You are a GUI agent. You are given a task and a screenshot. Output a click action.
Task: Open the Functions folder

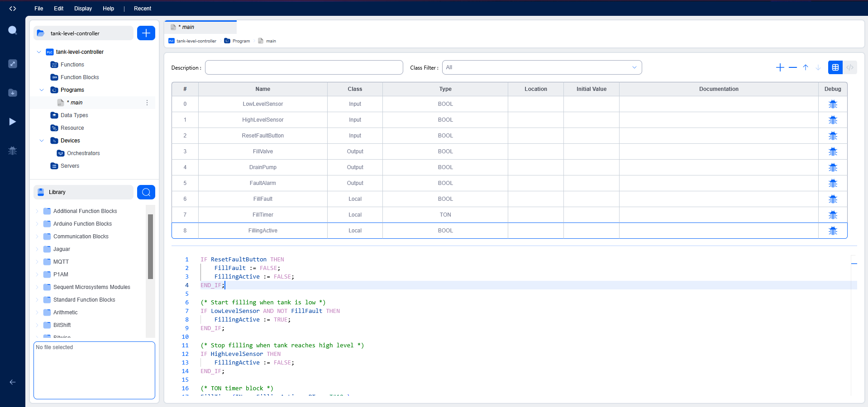click(72, 65)
